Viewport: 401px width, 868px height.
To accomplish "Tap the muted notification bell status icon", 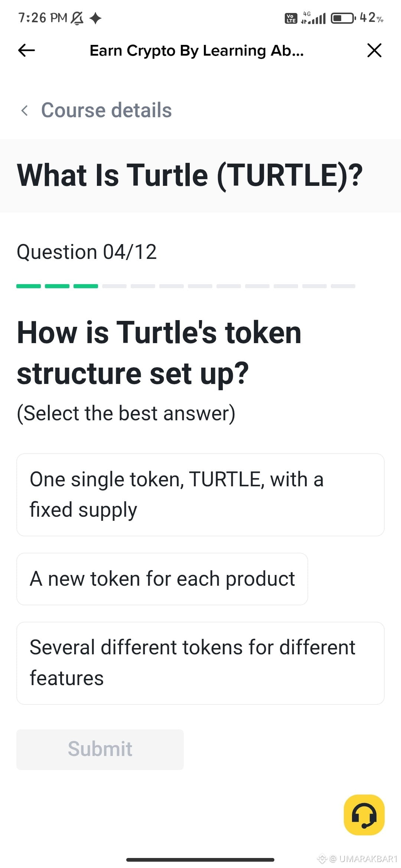I will 77,18.
